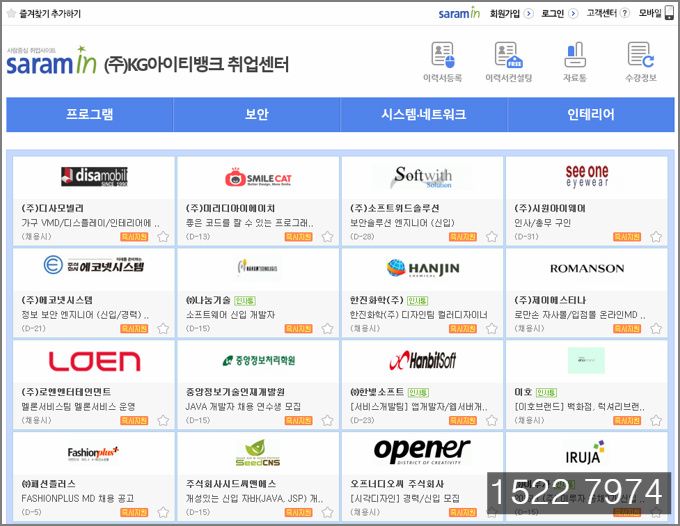
Task: Open the 자료통 archive icon
Action: click(575, 62)
